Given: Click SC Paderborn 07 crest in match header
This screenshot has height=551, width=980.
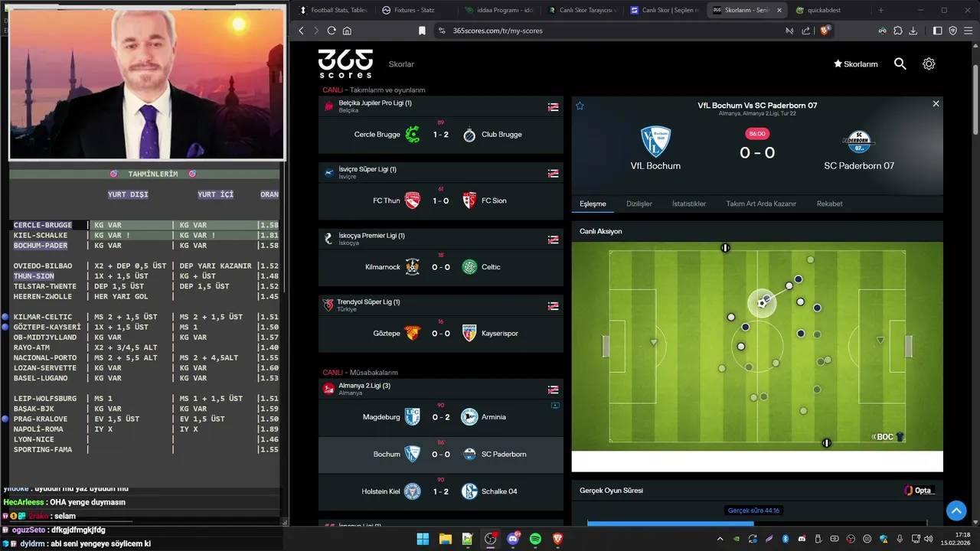Looking at the screenshot, I should pyautogui.click(x=858, y=142).
